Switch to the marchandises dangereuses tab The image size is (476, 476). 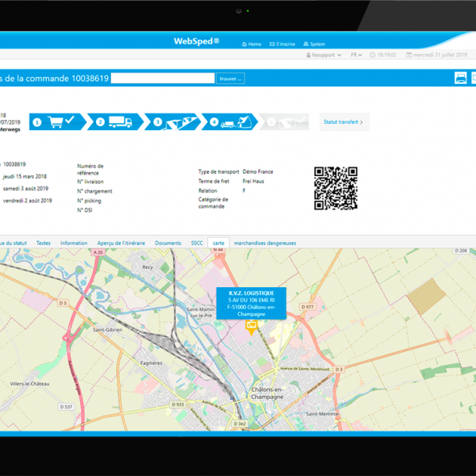265,243
